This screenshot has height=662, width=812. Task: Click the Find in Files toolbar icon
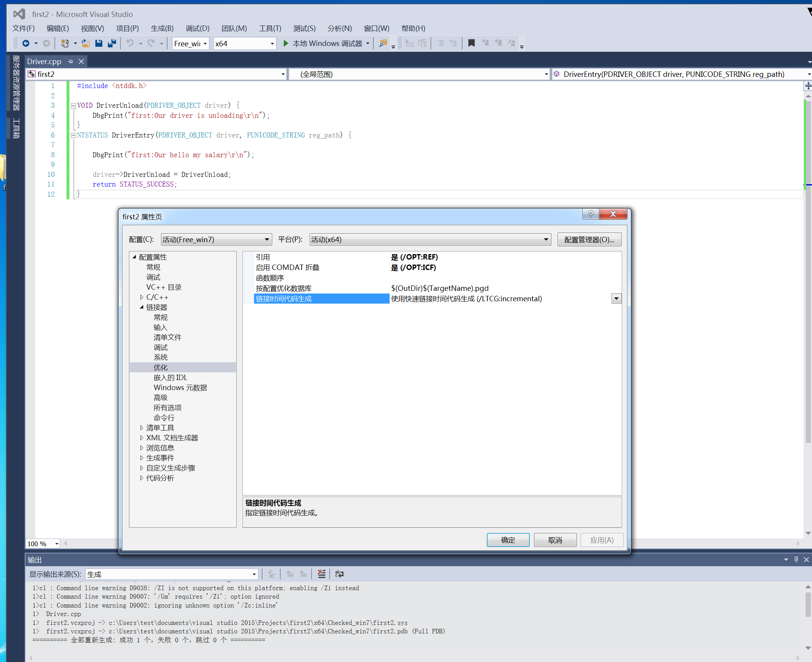pos(383,43)
